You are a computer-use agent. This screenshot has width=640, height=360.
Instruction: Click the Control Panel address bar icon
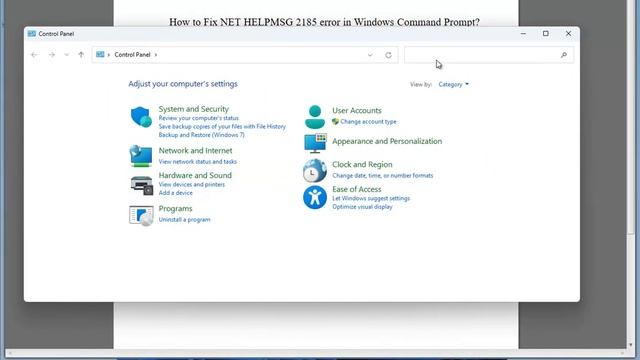tap(100, 54)
